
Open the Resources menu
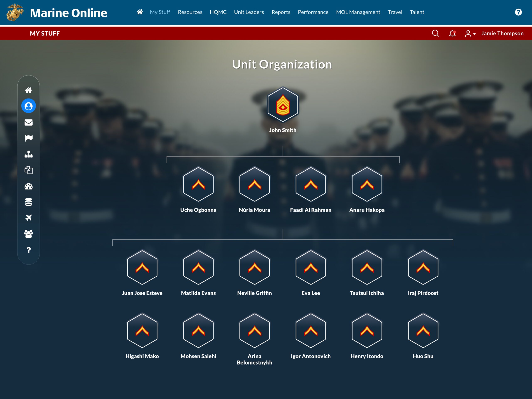coord(190,12)
